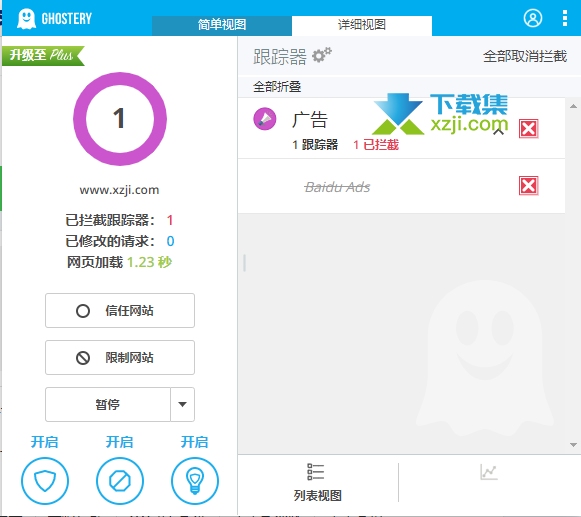The image size is (581, 517).
Task: Open tracker settings gear icon
Action: tap(322, 56)
